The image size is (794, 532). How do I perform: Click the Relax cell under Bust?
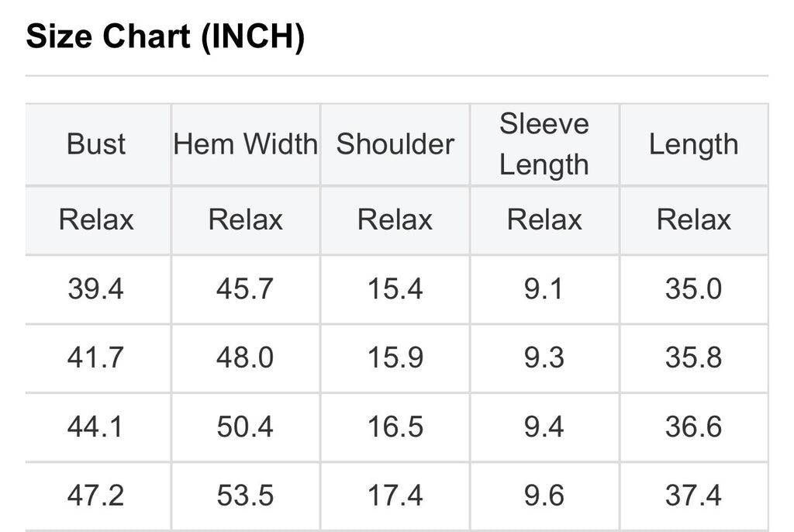coord(96,220)
